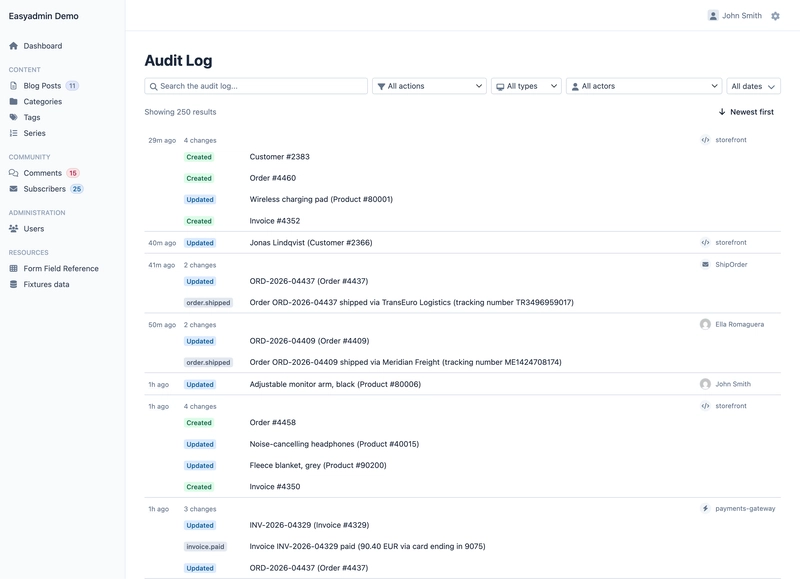Click the Subscribers count badge 25
The image size is (800, 579).
coord(77,189)
